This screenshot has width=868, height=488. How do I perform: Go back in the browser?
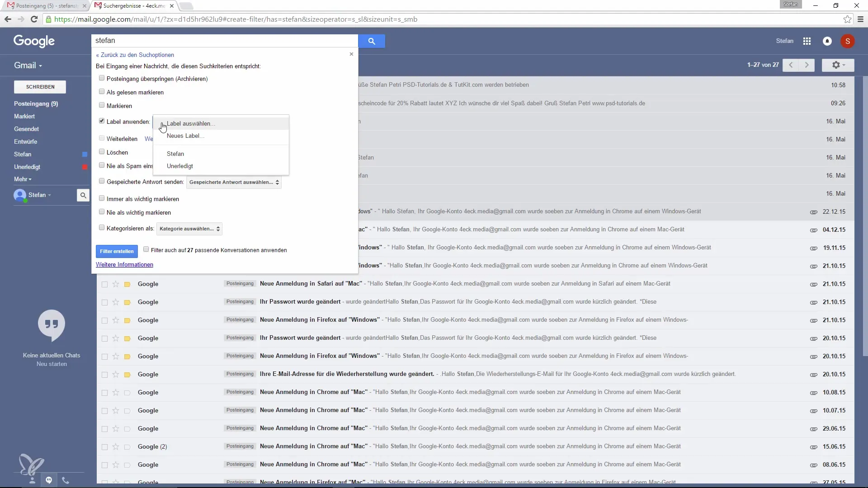8,19
